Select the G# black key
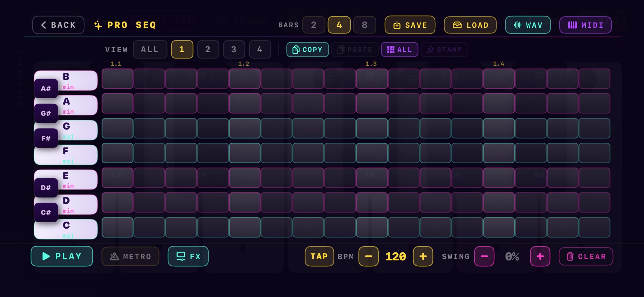 46,113
